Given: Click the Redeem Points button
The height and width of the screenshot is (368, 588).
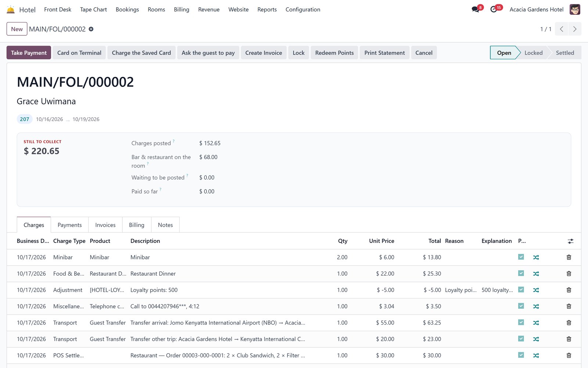Looking at the screenshot, I should (334, 53).
